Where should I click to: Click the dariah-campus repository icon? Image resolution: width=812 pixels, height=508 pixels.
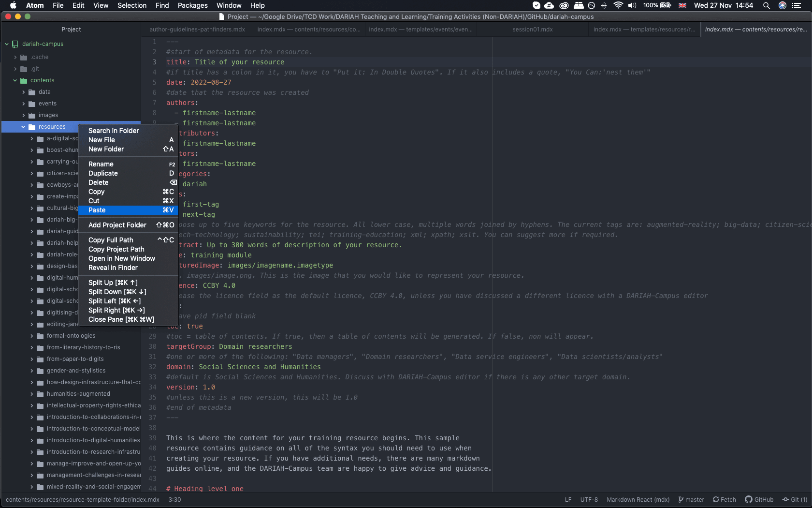pyautogui.click(x=15, y=44)
